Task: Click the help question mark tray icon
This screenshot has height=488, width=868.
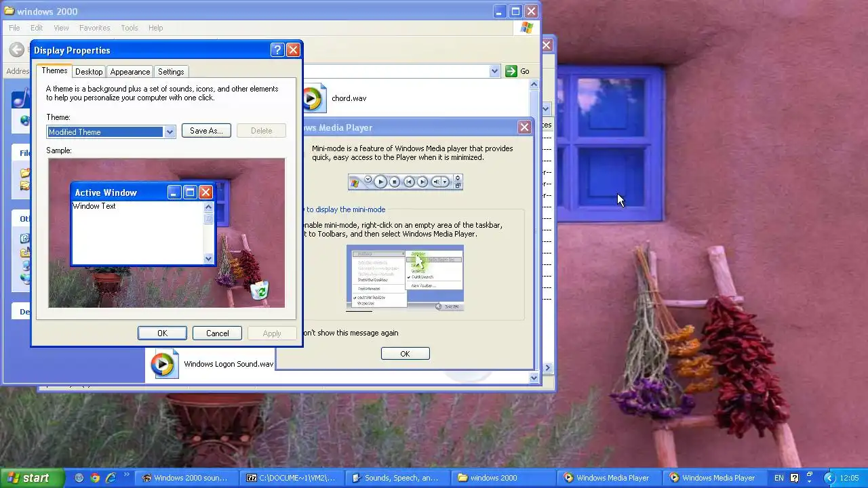Action: [794, 478]
